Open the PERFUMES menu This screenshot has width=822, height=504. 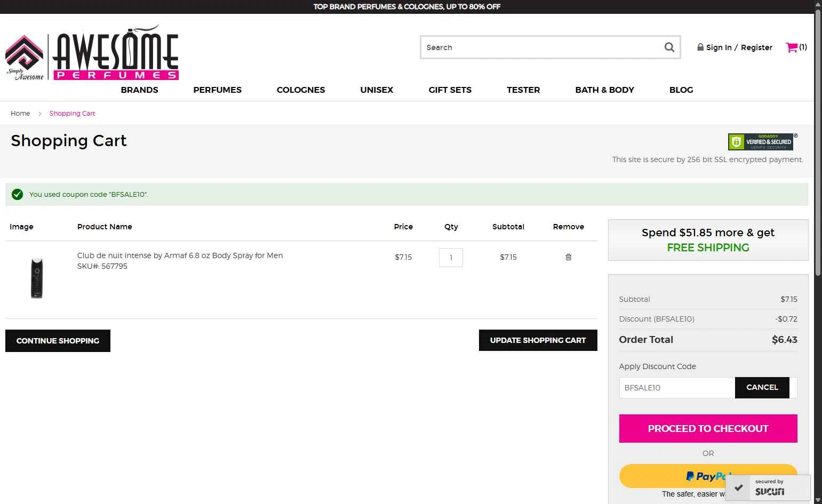(x=217, y=90)
